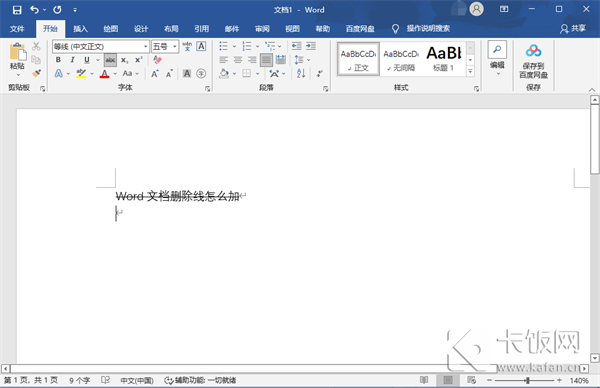The height and width of the screenshot is (388, 600).
Task: Open the font dialog launcher in 字体 group
Action: 207,89
